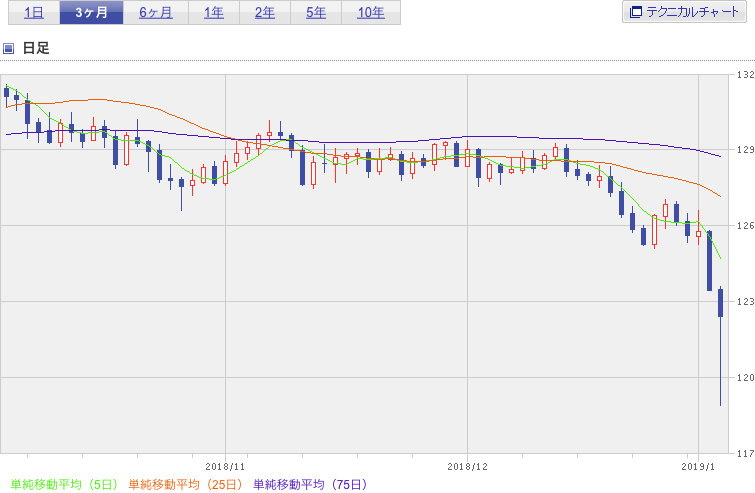Click the 単純移動平均（75日） purple legend label

[310, 484]
